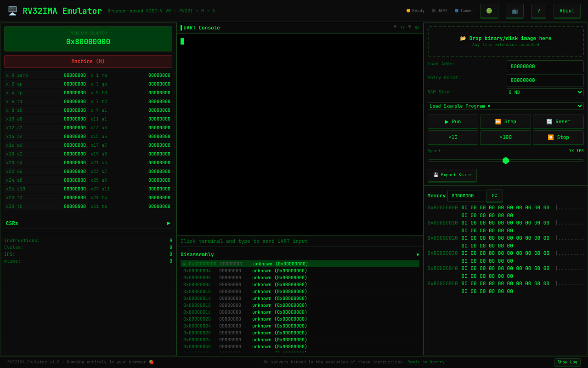Click the UART status indicator
The height and width of the screenshot is (368, 588).
click(x=440, y=11)
